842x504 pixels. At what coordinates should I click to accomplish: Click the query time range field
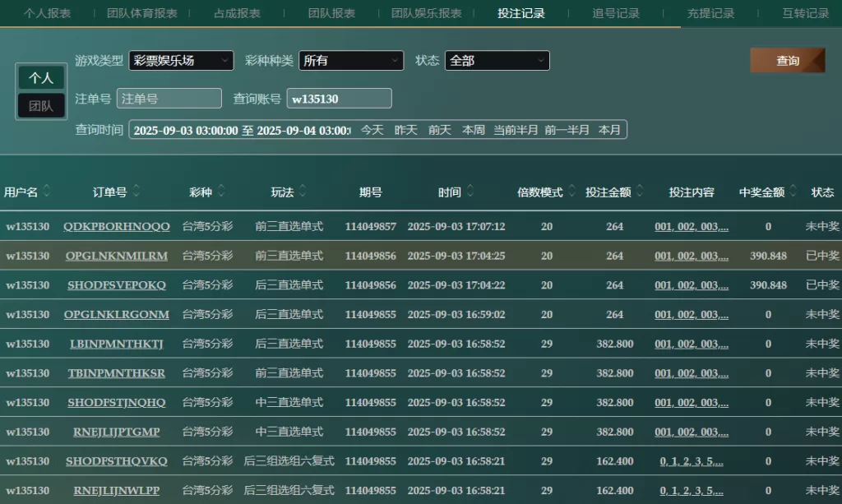[242, 130]
